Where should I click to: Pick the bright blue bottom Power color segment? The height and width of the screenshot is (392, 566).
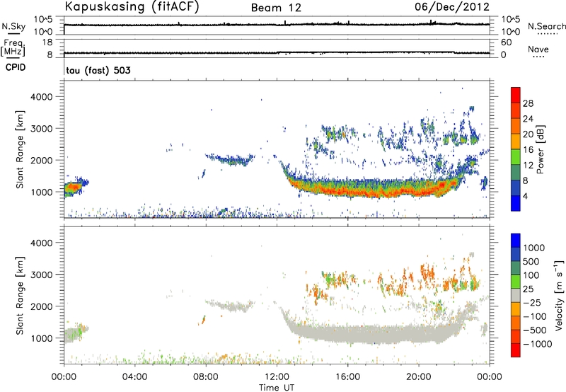(516, 203)
